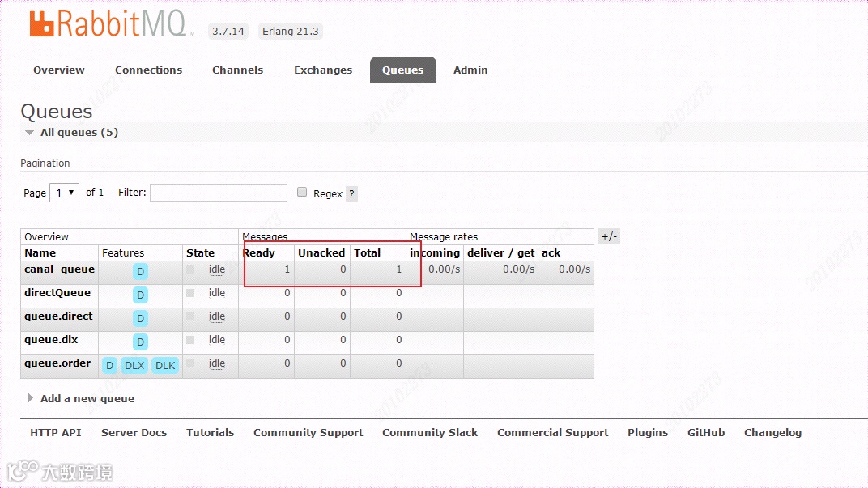Viewport: 868px width, 488px height.
Task: Click the DLX badge for queue.order
Action: point(134,365)
